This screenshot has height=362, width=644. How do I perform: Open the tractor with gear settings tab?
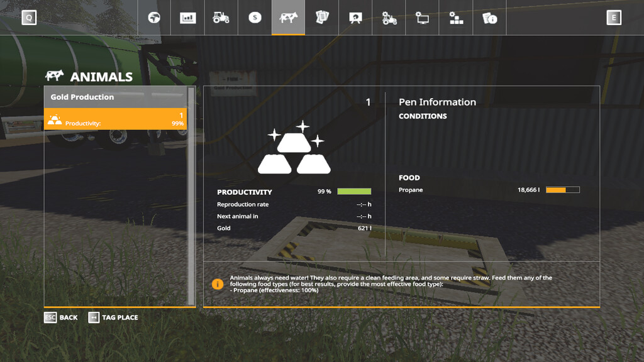tap(389, 18)
